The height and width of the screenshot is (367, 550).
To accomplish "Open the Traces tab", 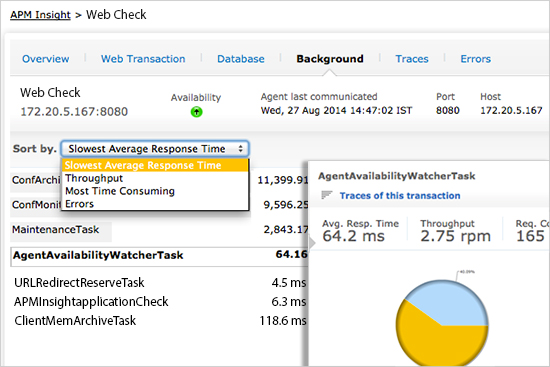I will (x=412, y=59).
